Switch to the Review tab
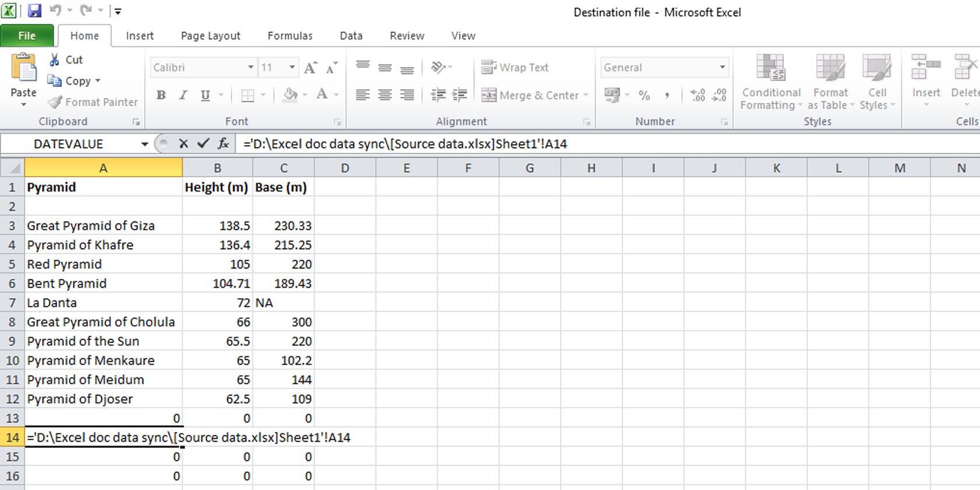Viewport: 980px width, 490px height. (407, 36)
